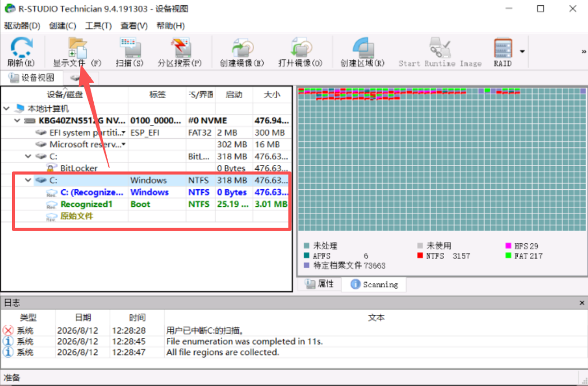Collapse the C: volume labeled Windows
588x386 pixels.
[x=28, y=180]
